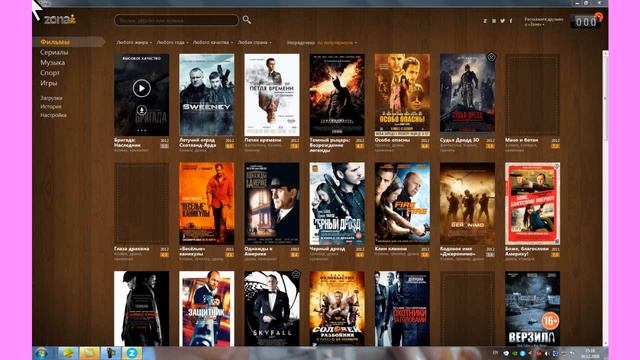Click the scrollbar up arrow
The height and width of the screenshot is (360, 640).
tap(605, 53)
